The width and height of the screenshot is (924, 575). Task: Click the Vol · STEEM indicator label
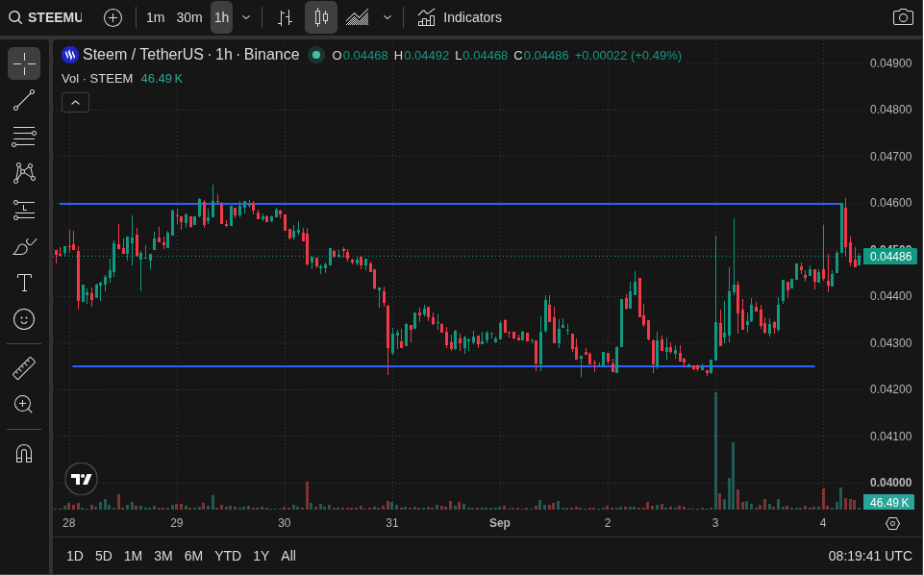pyautogui.click(x=97, y=78)
